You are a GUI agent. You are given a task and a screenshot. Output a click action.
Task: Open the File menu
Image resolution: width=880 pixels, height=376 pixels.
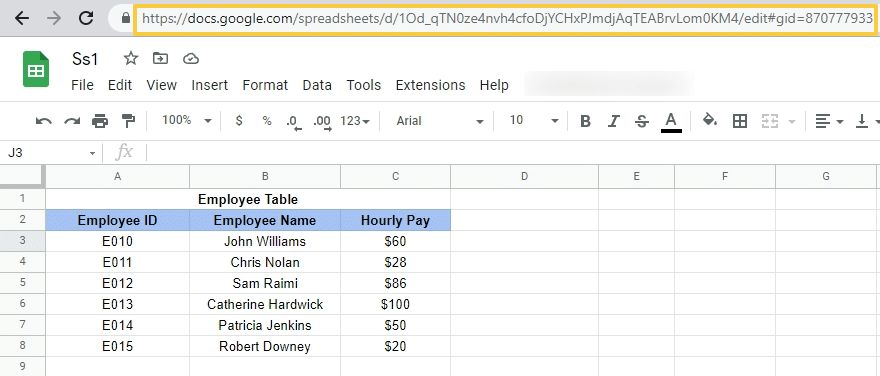point(82,85)
